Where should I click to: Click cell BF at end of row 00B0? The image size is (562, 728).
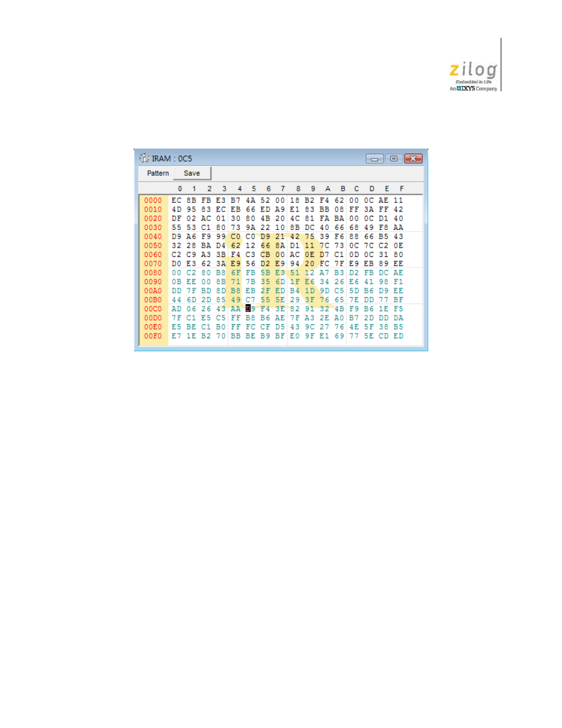pos(398,300)
